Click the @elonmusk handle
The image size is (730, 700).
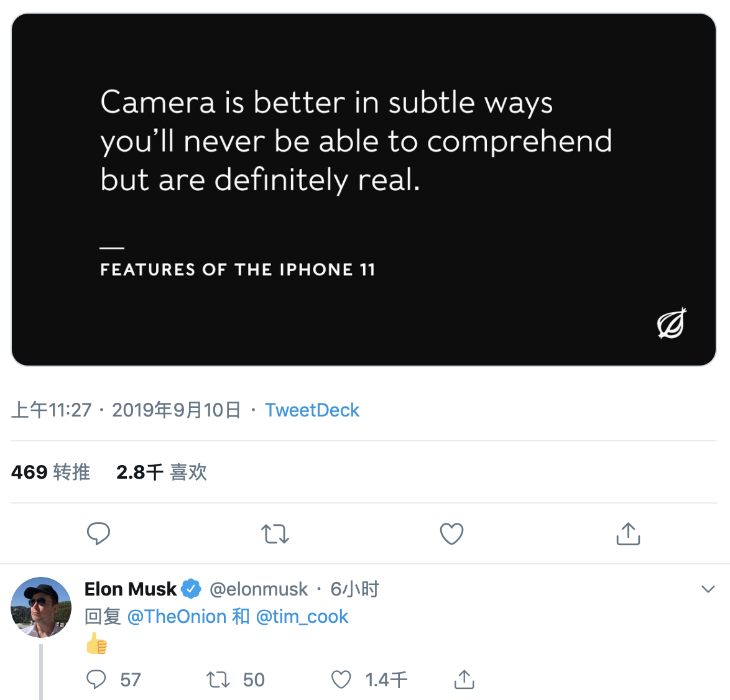tap(259, 589)
